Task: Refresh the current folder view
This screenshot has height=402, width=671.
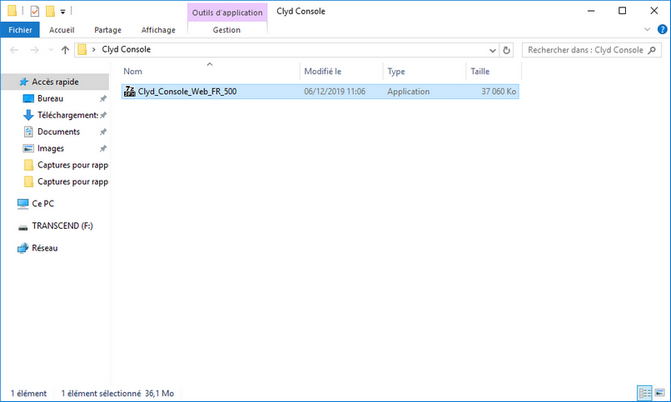Action: (x=507, y=50)
